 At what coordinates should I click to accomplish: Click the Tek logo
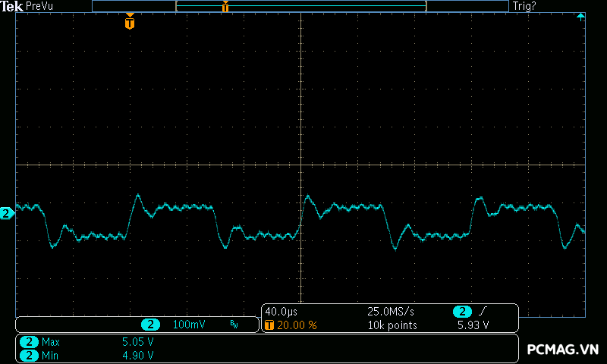coord(11,6)
